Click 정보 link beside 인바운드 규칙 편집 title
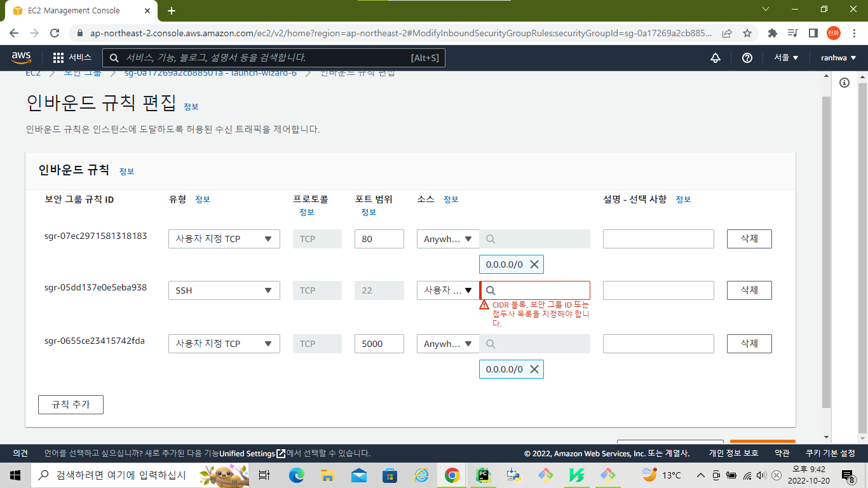This screenshot has width=868, height=488. click(191, 107)
